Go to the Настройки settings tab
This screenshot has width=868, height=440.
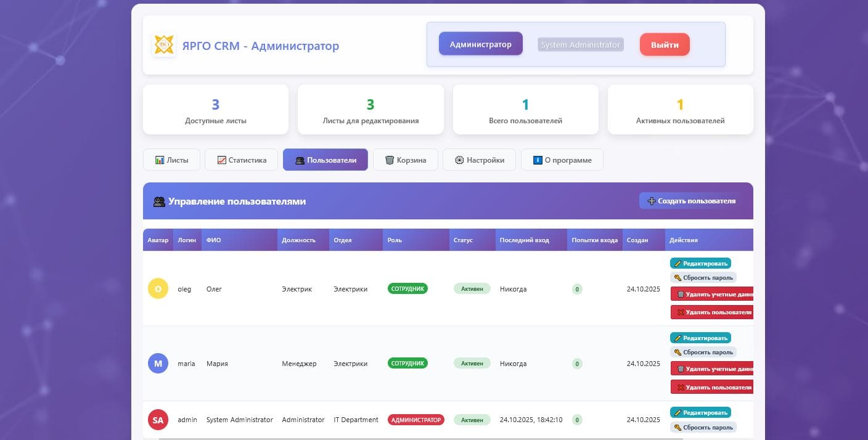pyautogui.click(x=479, y=160)
